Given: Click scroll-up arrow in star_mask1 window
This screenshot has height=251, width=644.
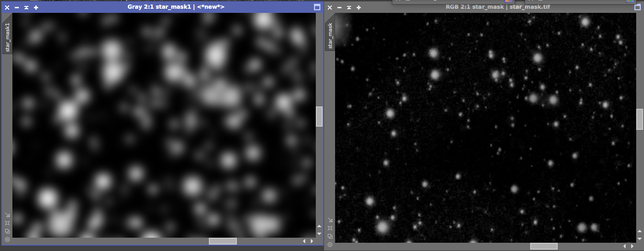Looking at the screenshot, I should pos(319,227).
